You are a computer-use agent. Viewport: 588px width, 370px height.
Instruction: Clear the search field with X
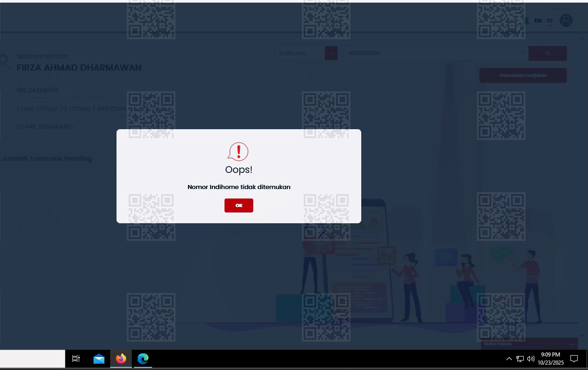click(x=522, y=53)
